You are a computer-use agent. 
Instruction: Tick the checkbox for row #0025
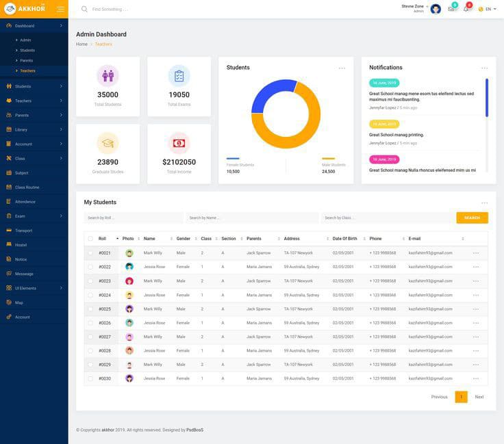[x=90, y=309]
